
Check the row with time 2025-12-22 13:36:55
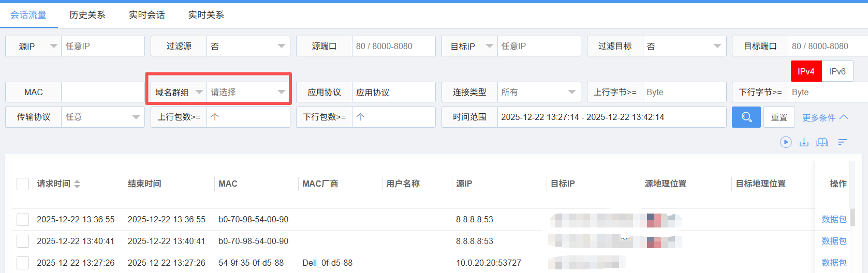tap(23, 220)
